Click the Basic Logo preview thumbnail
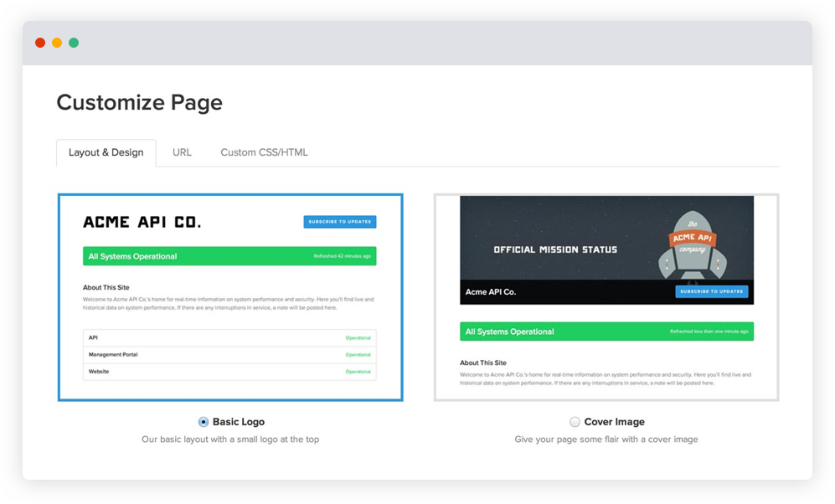This screenshot has height=504, width=835. [230, 297]
